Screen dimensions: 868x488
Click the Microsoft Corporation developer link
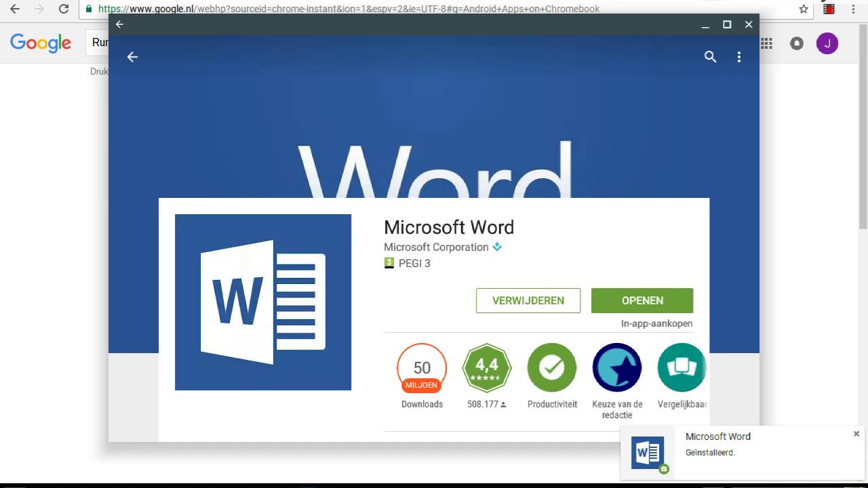pos(436,247)
